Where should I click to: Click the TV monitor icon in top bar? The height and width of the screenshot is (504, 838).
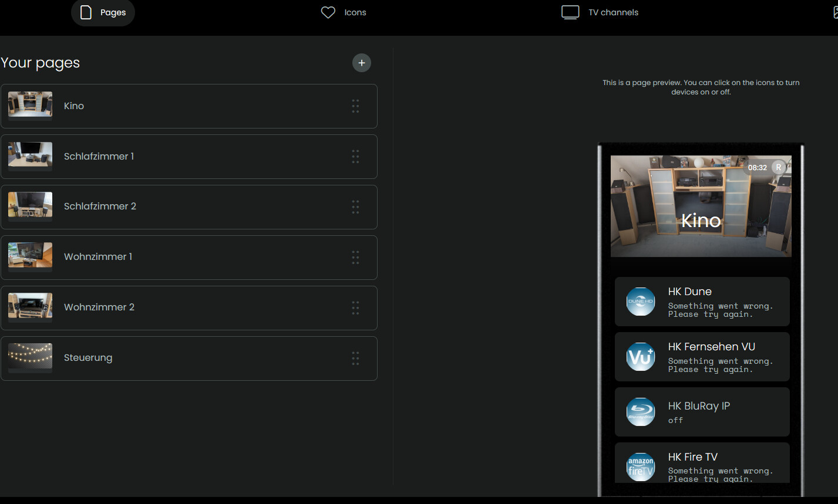click(x=570, y=12)
